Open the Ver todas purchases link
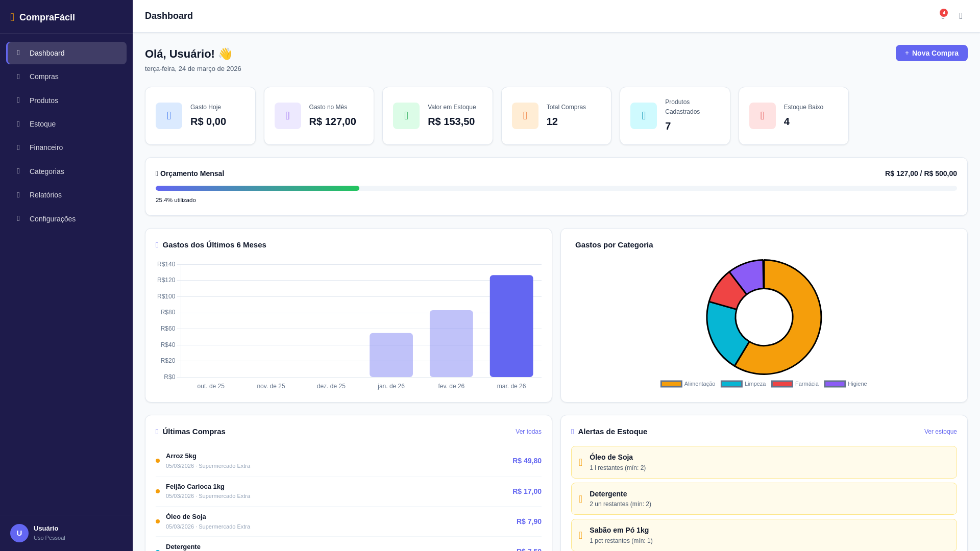Image resolution: width=980 pixels, height=551 pixels. 528,432
